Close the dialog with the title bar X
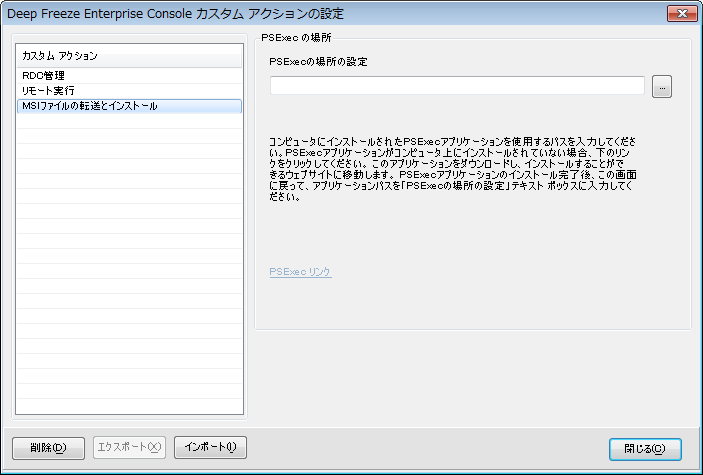The image size is (703, 475). point(682,14)
